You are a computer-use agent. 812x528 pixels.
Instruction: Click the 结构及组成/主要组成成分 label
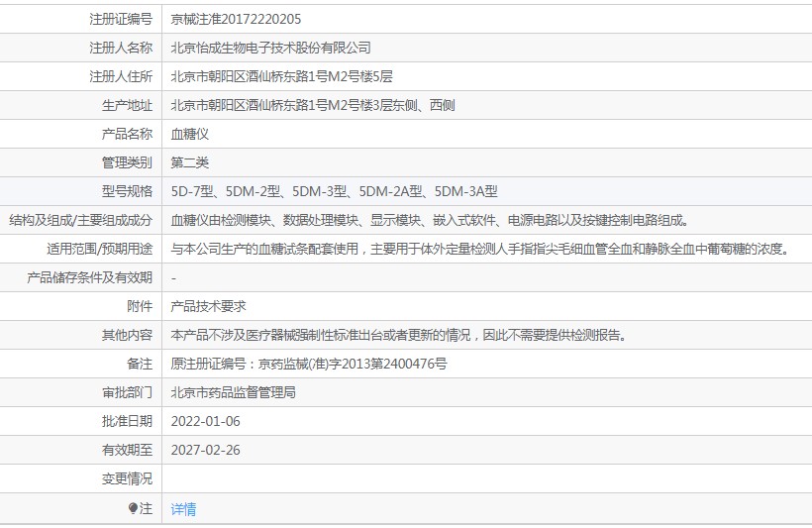click(x=81, y=220)
